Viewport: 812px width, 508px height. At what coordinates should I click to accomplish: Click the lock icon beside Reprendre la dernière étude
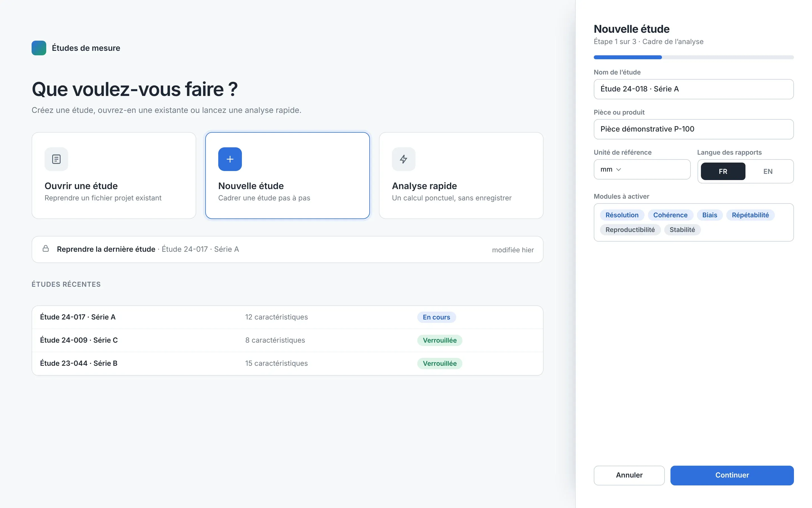coord(46,249)
